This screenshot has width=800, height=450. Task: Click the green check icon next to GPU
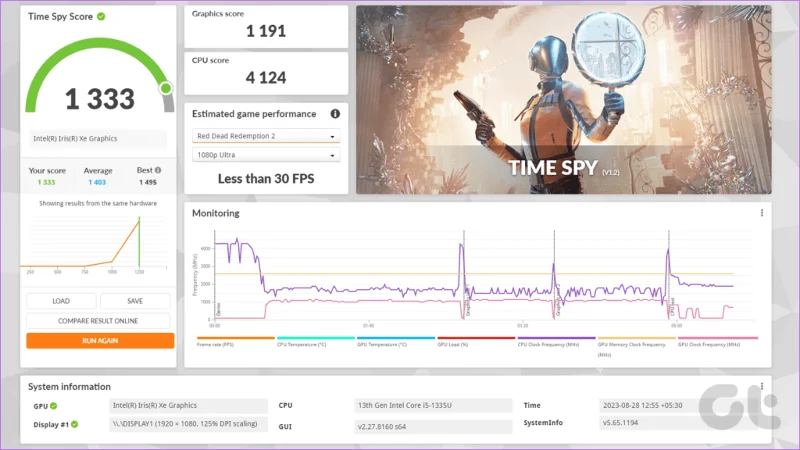pos(54,406)
